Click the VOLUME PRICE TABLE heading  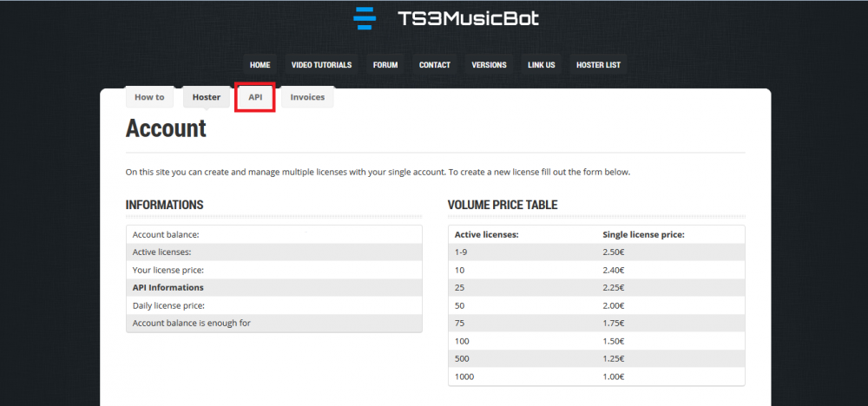(x=502, y=205)
